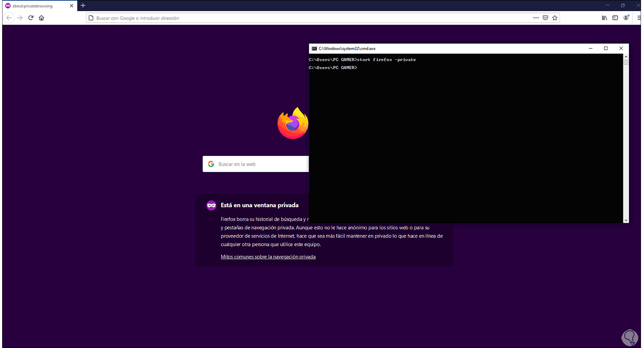Image resolution: width=644 pixels, height=348 pixels.
Task: Click the Google logo in the search box
Action: (211, 164)
